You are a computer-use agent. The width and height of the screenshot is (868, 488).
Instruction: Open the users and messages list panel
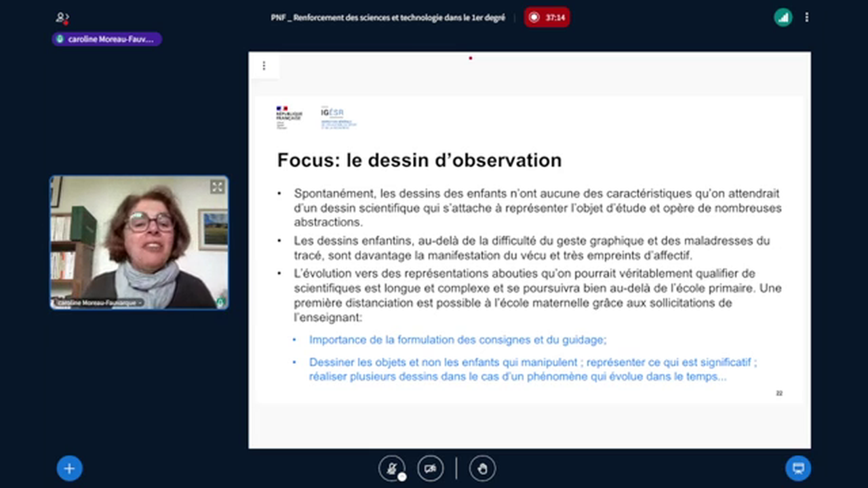click(x=62, y=18)
